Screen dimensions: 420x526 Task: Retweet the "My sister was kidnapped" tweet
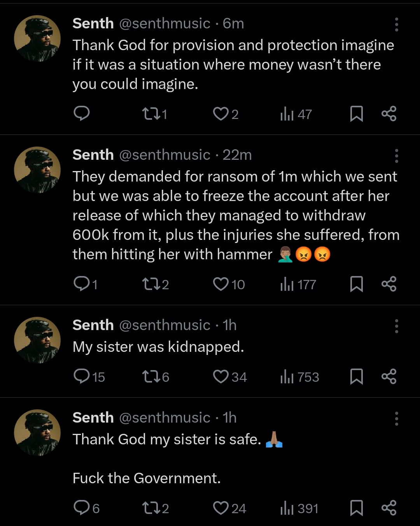pyautogui.click(x=150, y=376)
